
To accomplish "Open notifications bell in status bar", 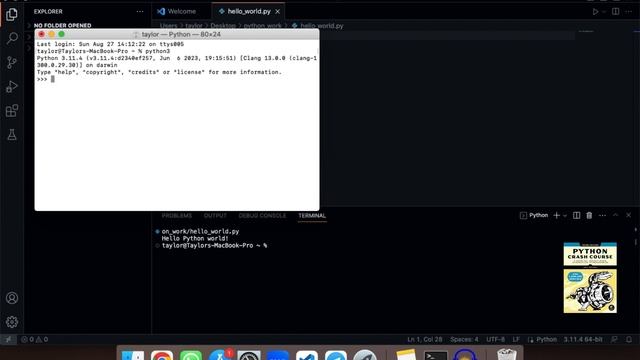I will [629, 339].
